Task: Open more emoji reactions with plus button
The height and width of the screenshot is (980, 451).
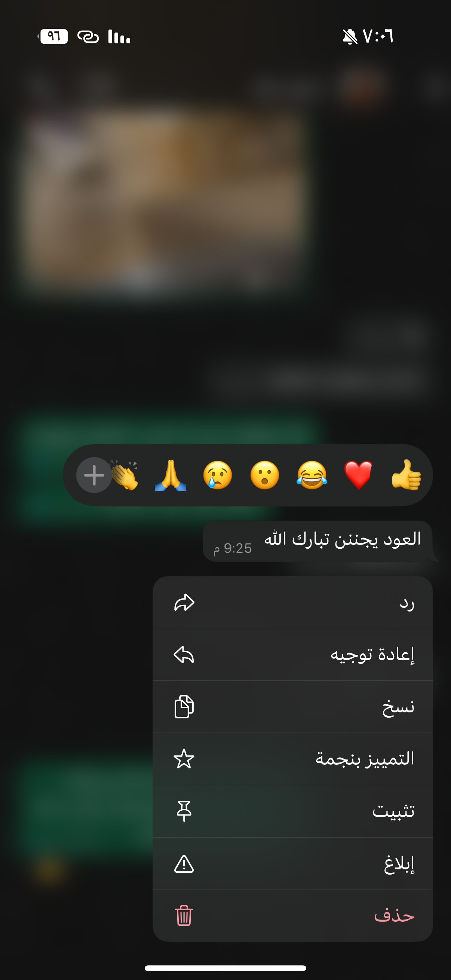Action: (94, 475)
